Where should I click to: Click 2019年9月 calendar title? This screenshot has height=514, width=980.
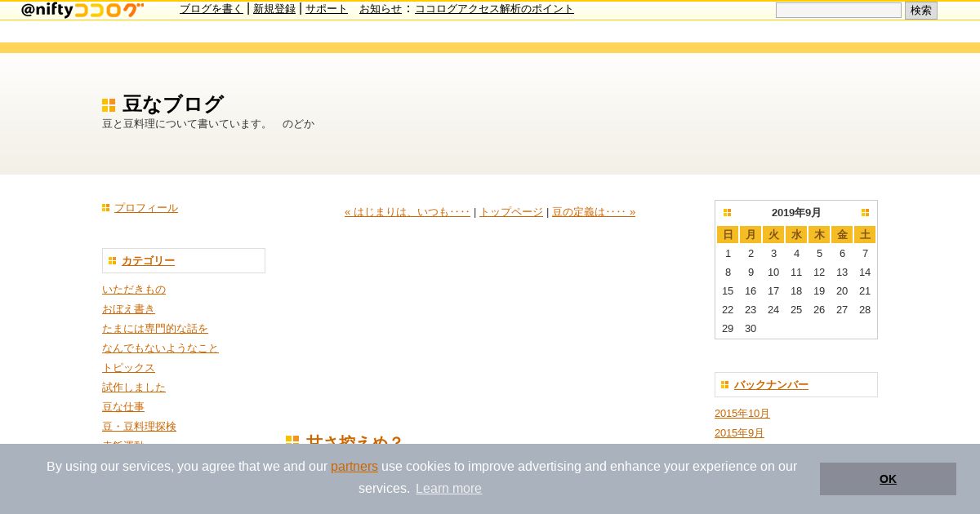pyautogui.click(x=796, y=213)
